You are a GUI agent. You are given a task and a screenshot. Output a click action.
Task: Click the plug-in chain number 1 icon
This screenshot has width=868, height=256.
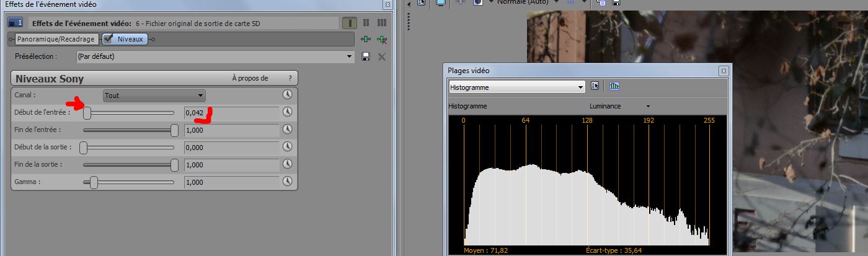[15, 23]
